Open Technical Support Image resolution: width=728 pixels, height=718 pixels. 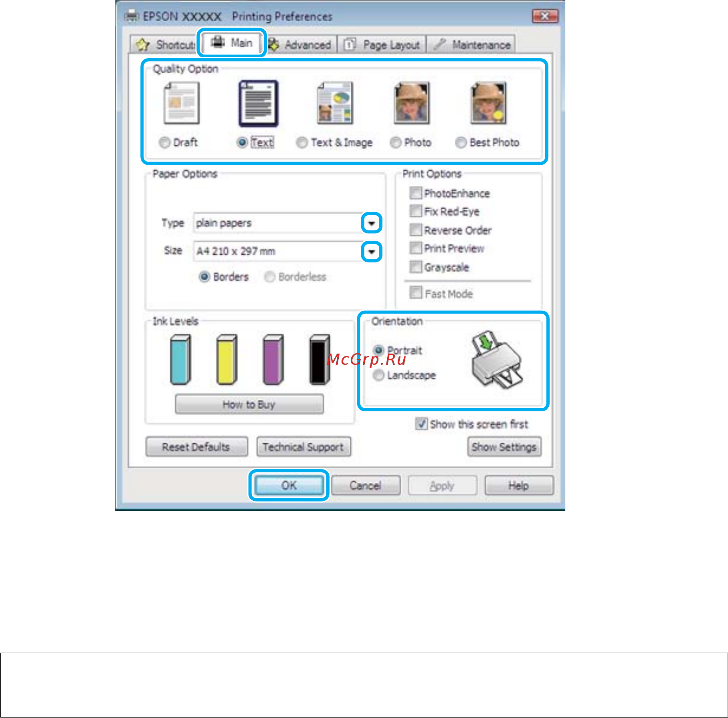pyautogui.click(x=303, y=447)
